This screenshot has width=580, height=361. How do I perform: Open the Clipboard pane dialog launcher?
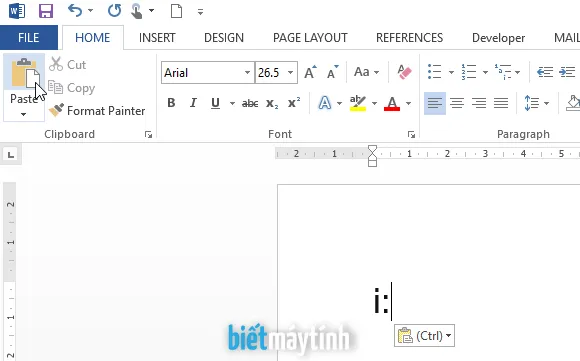click(148, 135)
